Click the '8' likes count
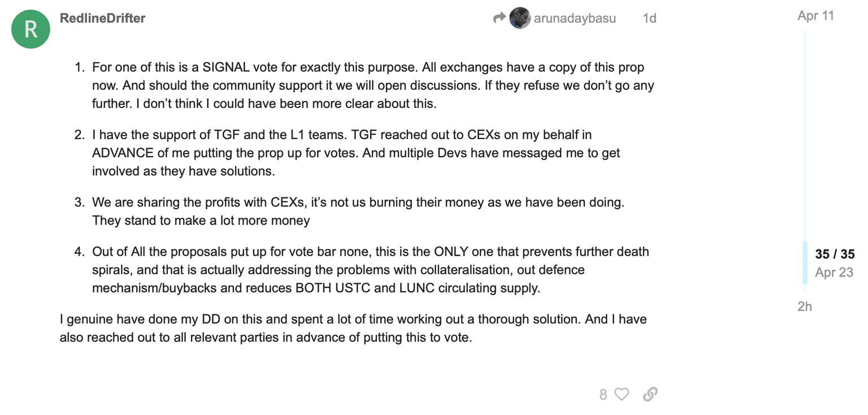 coord(602,394)
